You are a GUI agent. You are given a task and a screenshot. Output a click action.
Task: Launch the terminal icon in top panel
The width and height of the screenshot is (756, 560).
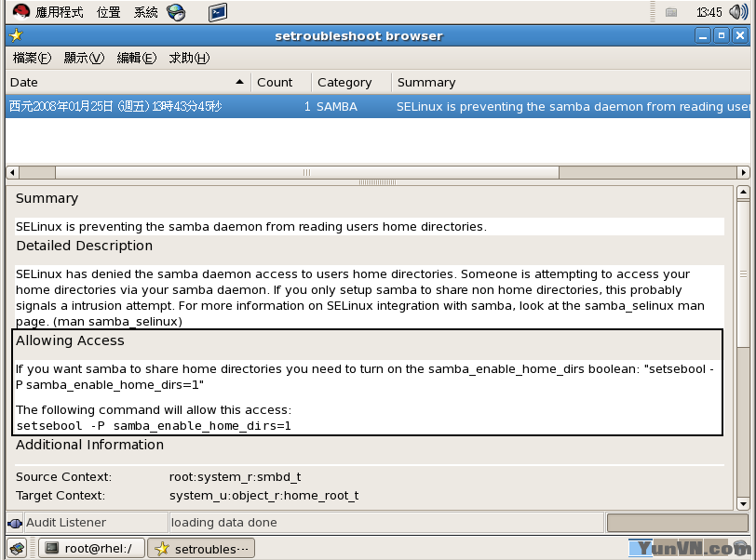[x=218, y=12]
